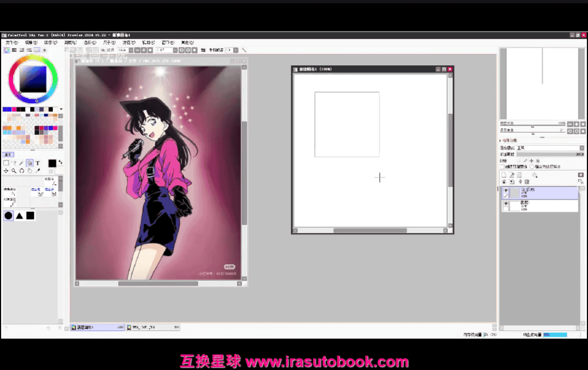Hide the top layer via eye icon
Viewport: 588px width, 370px height.
coord(505,190)
